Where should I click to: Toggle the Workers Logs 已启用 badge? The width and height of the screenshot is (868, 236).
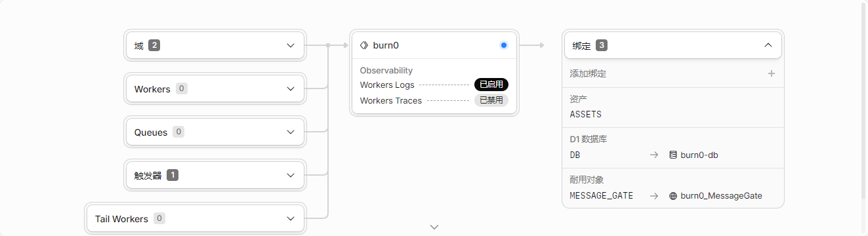tap(491, 85)
